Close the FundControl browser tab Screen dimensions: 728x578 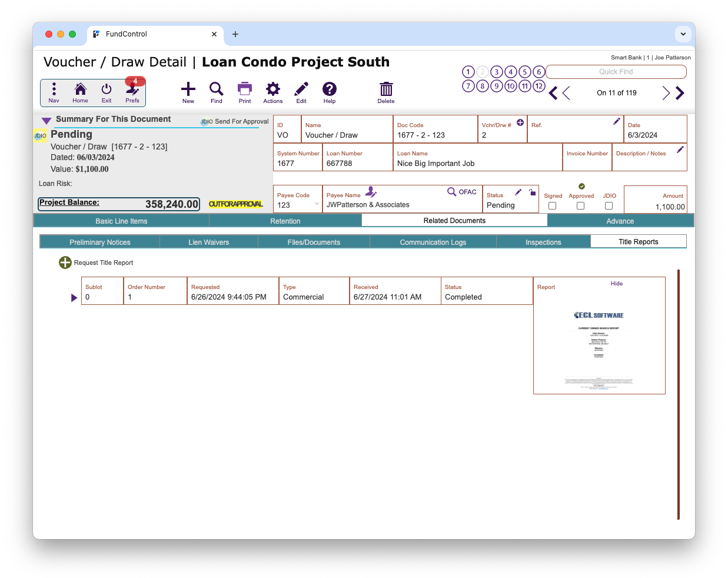[x=214, y=34]
